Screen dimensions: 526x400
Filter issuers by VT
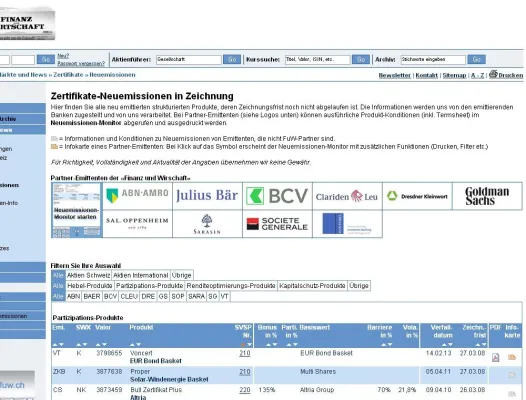tap(224, 296)
